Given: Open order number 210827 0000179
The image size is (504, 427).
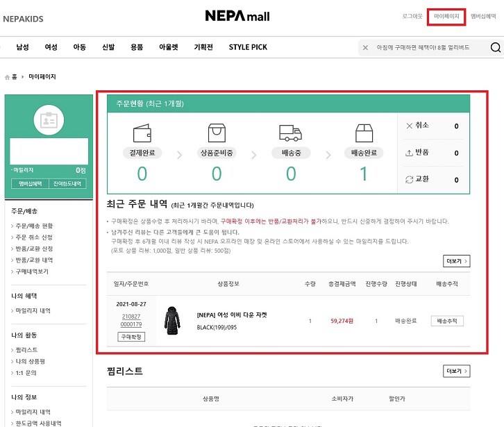Looking at the screenshot, I should pyautogui.click(x=131, y=320).
